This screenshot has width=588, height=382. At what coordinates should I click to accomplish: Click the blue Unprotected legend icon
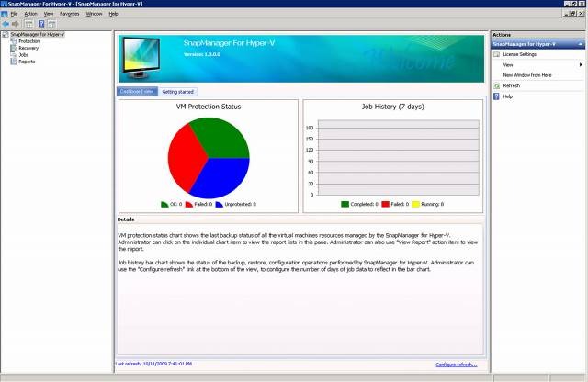pos(219,204)
